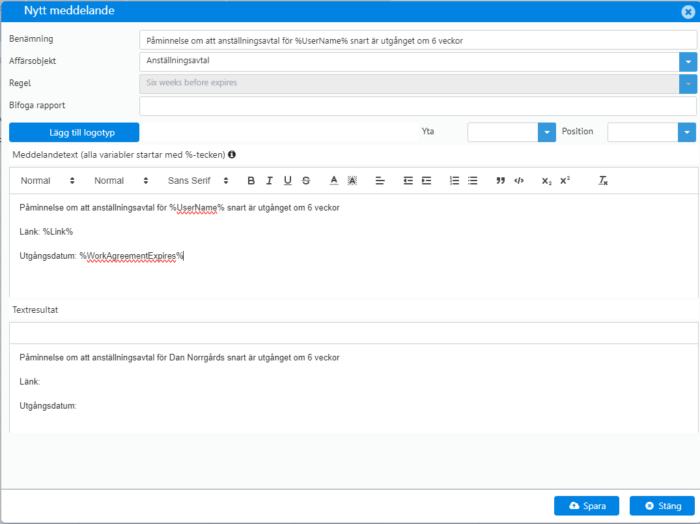Click the Regel label
This screenshot has height=524, width=700.
(20, 83)
